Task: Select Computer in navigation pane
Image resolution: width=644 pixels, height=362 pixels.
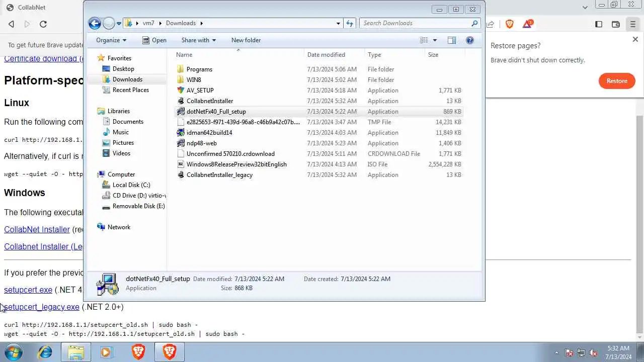Action: point(121,174)
